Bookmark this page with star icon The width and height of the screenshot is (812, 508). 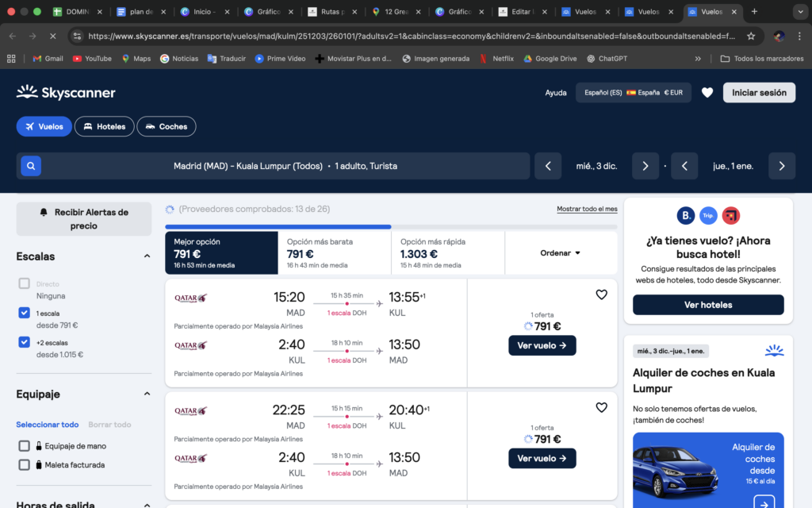tap(751, 36)
